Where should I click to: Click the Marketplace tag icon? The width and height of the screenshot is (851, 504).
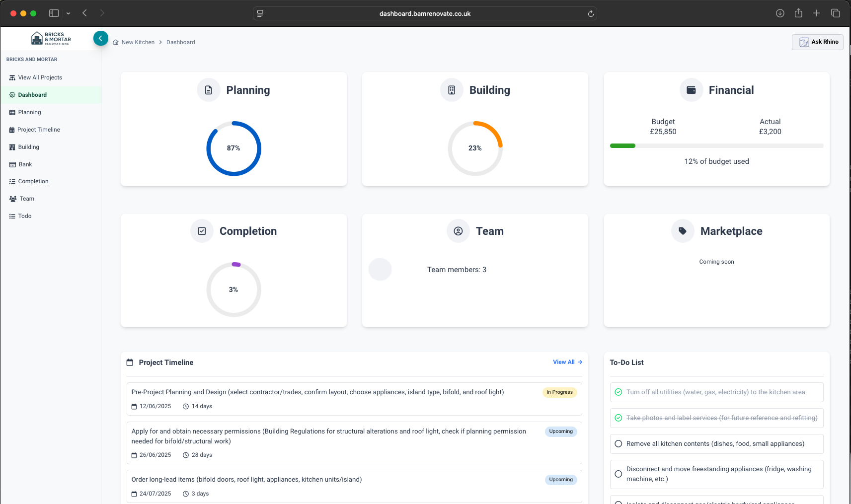pyautogui.click(x=683, y=231)
